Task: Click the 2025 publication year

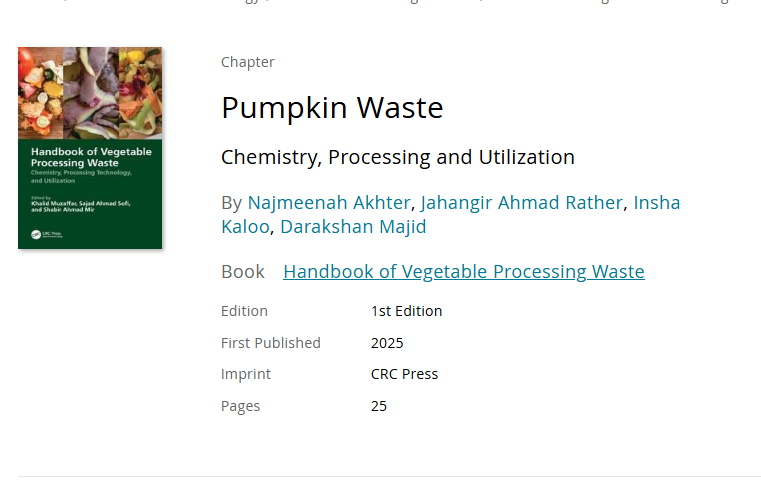Action: [387, 343]
